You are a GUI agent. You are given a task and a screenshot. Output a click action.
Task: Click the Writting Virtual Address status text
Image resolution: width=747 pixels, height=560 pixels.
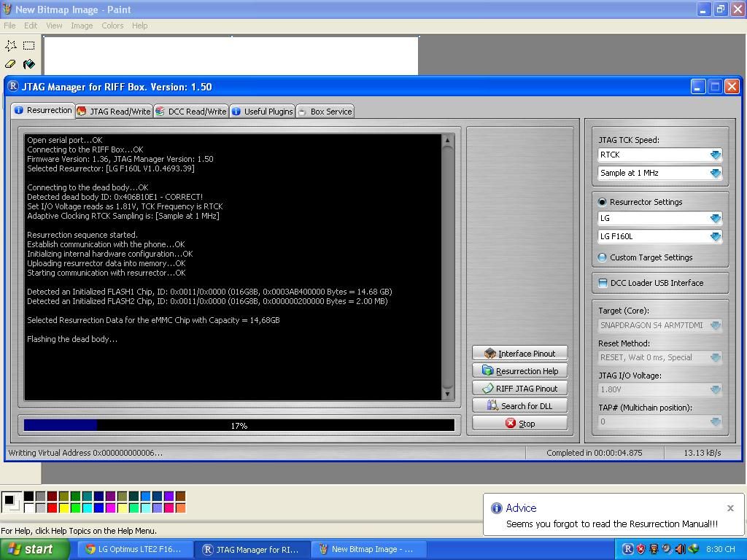pyautogui.click(x=85, y=453)
